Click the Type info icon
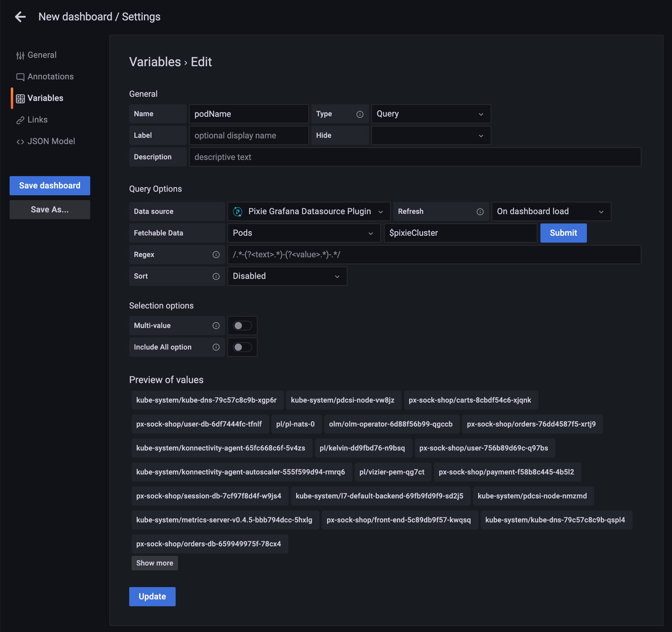Screen dimensions: 672x632 click(360, 114)
